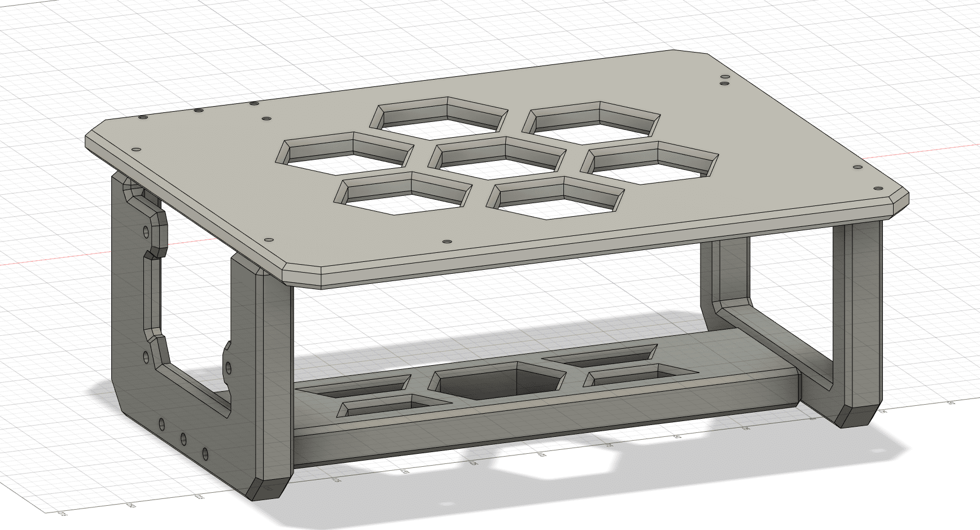Viewport: 980px width, 530px height.
Task: Select the chamfered foot of the right leg
Action: tap(858, 415)
